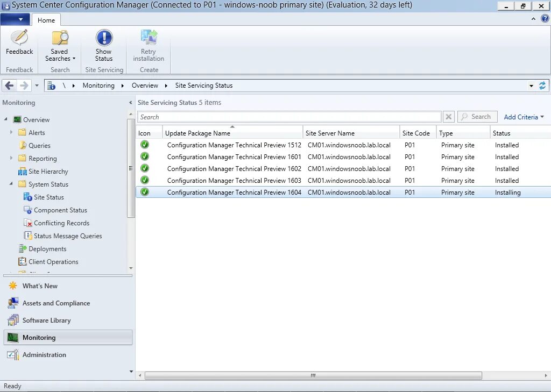Sort by the Status column header
The width and height of the screenshot is (551, 392).
[520, 133]
